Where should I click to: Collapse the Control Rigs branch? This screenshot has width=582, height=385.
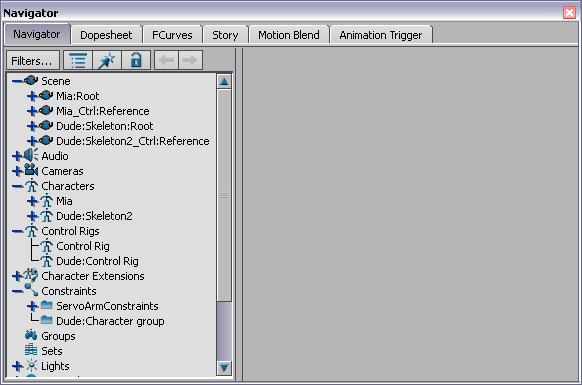(17, 231)
